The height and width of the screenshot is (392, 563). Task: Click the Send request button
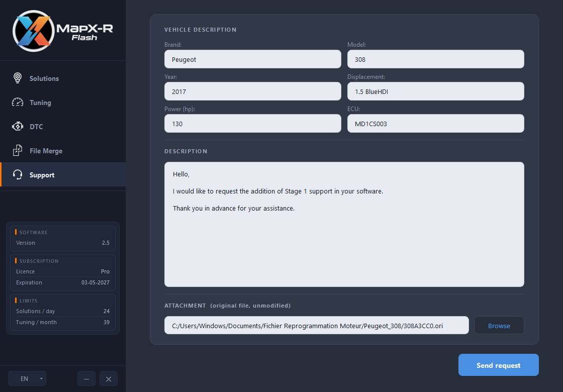(x=498, y=365)
